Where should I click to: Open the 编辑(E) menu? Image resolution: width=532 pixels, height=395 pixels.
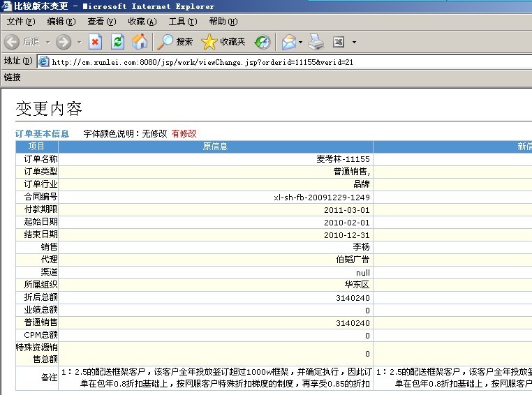pos(61,22)
